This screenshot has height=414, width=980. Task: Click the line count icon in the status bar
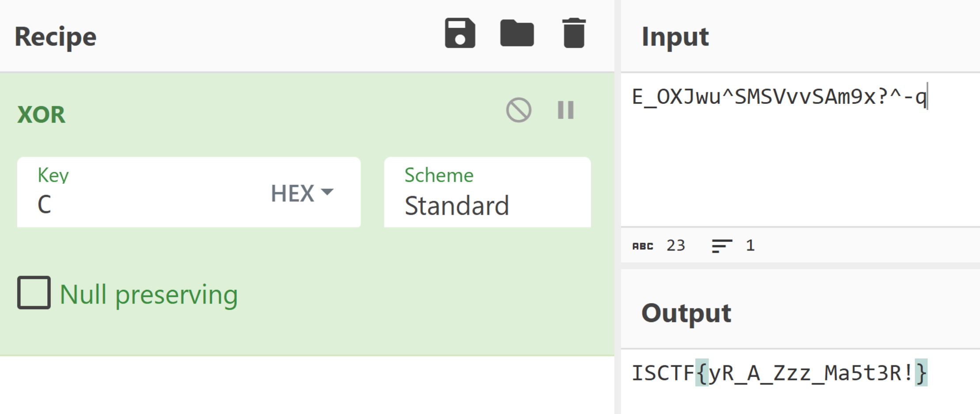tap(722, 246)
